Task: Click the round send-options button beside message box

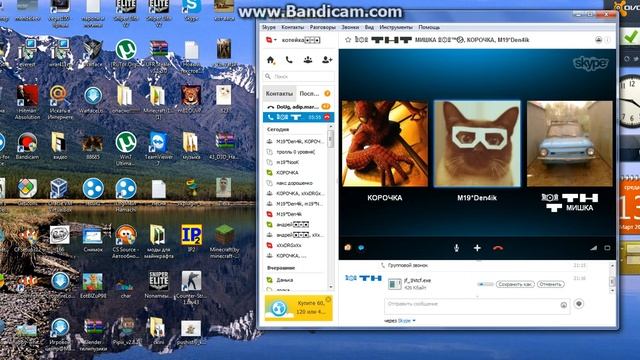Action: click(x=579, y=304)
